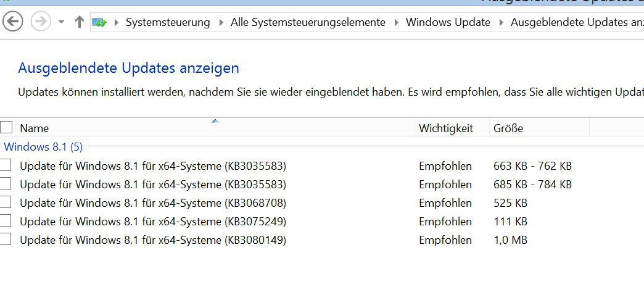Click the Back navigation arrow
The image size is (644, 300).
12,22
